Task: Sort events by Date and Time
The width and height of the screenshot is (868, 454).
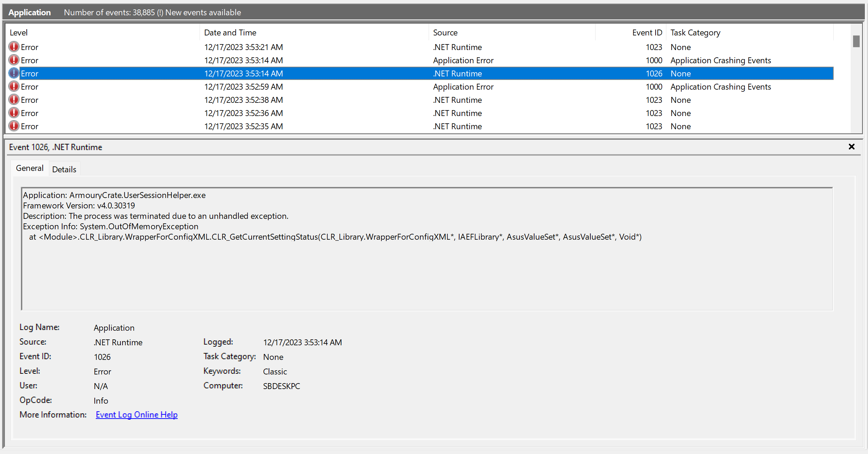Action: tap(230, 32)
